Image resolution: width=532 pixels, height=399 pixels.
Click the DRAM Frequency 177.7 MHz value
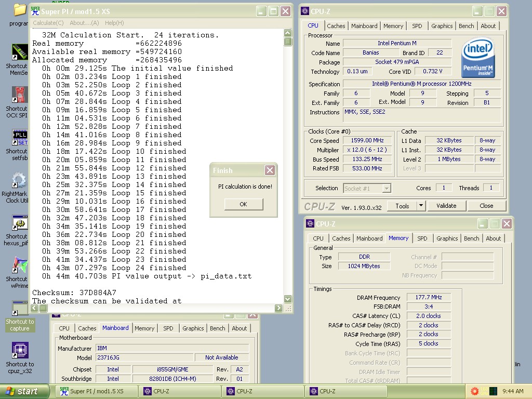tap(429, 297)
